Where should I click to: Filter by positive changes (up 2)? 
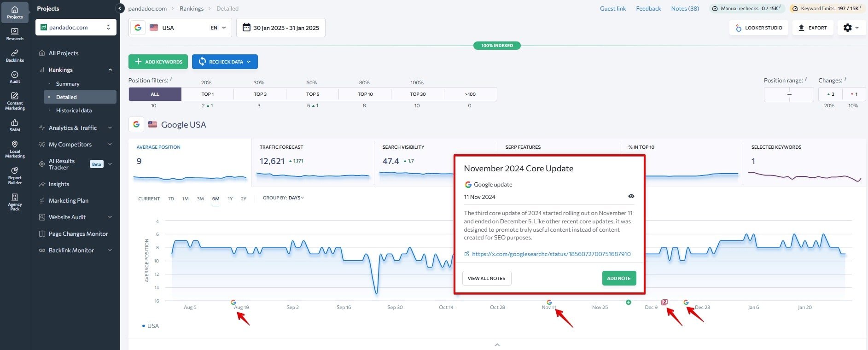coord(831,94)
